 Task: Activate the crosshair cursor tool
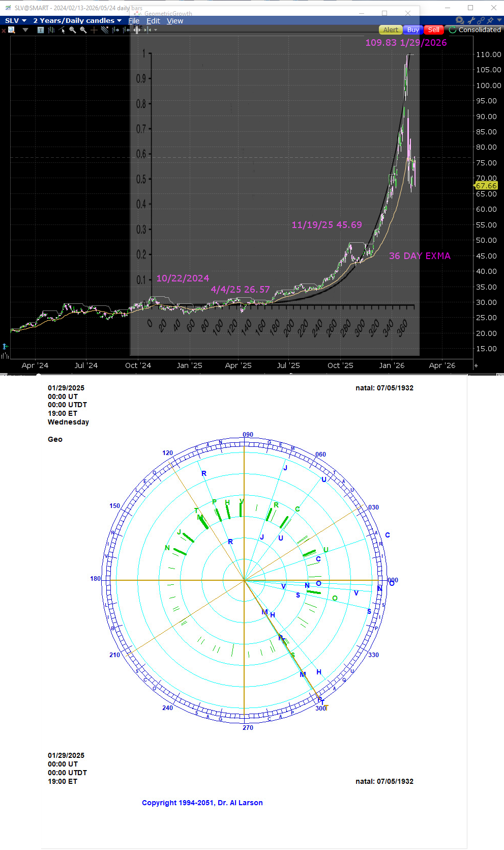click(x=94, y=30)
